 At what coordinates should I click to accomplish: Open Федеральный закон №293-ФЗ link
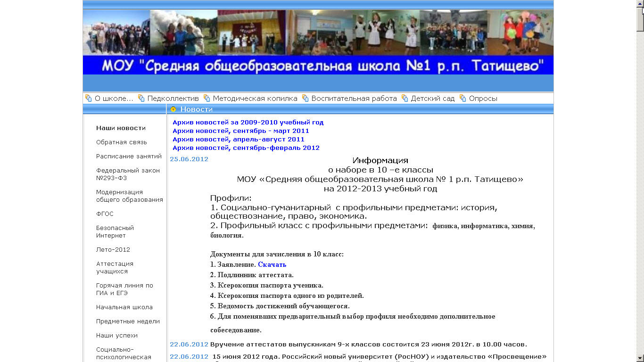point(128,174)
